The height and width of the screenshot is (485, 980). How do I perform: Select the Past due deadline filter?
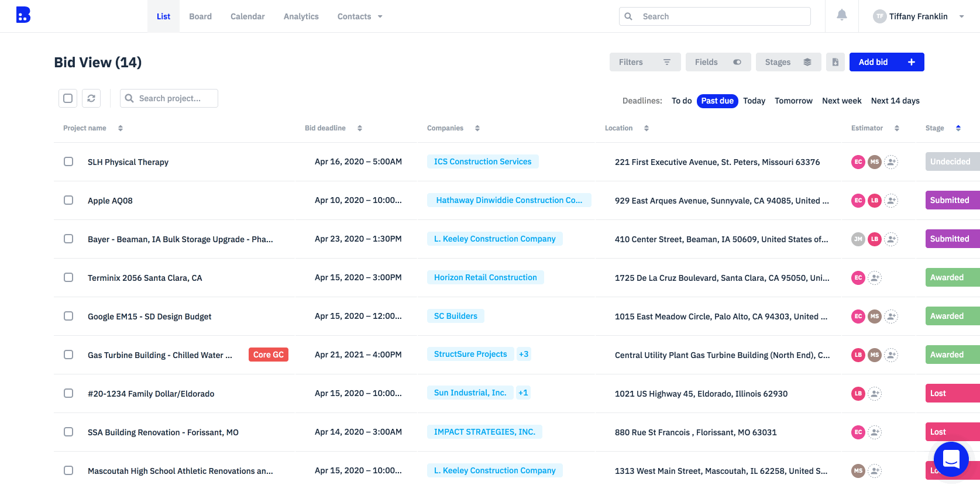(x=717, y=101)
